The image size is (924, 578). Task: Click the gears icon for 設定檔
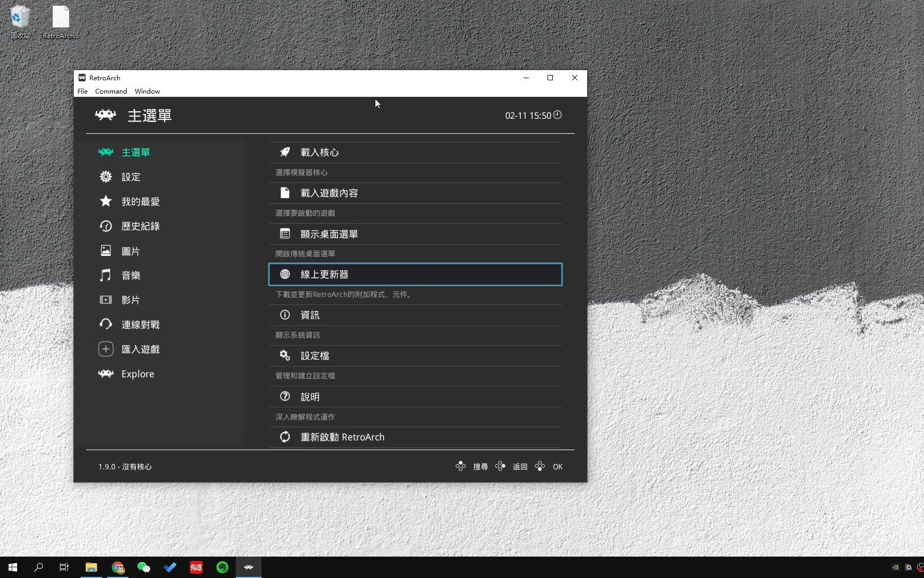285,355
